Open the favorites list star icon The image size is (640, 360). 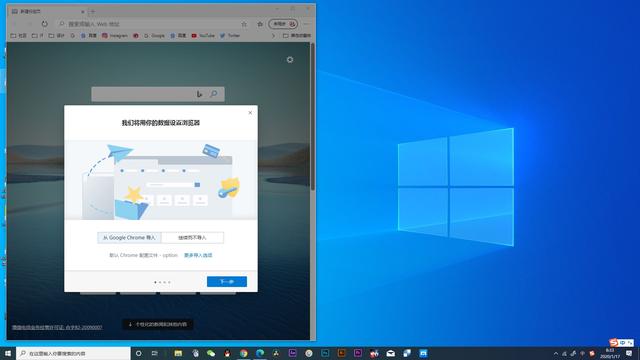click(x=260, y=24)
